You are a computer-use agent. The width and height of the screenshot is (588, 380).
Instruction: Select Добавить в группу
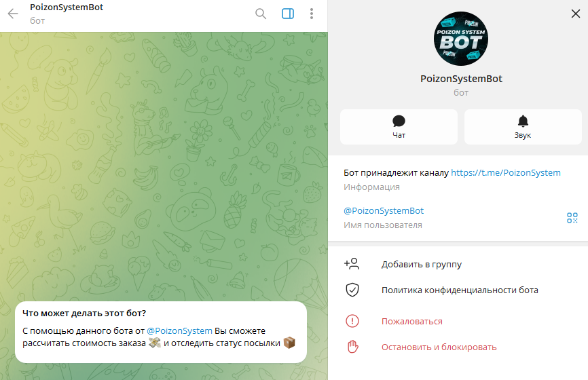[422, 264]
